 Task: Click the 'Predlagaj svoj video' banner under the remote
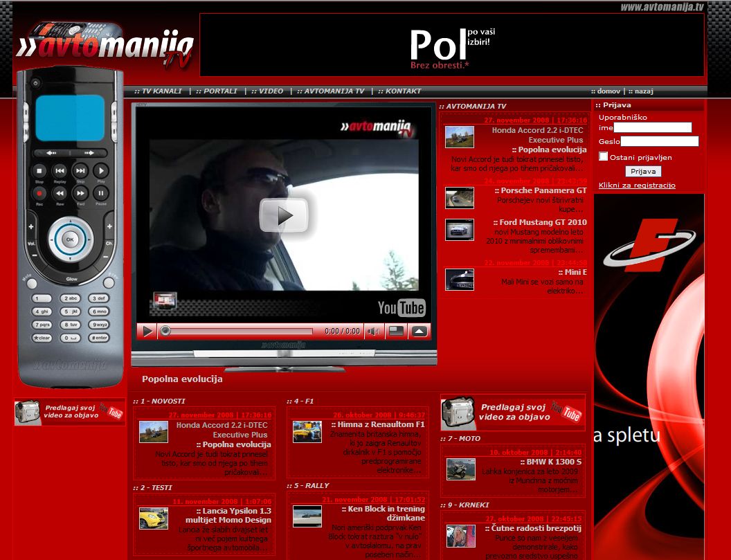(x=70, y=412)
